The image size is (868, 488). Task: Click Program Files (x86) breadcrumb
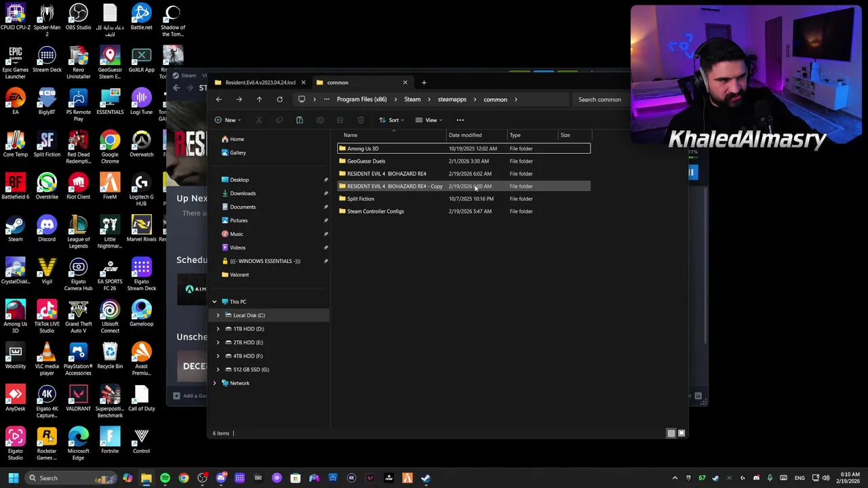361,100
